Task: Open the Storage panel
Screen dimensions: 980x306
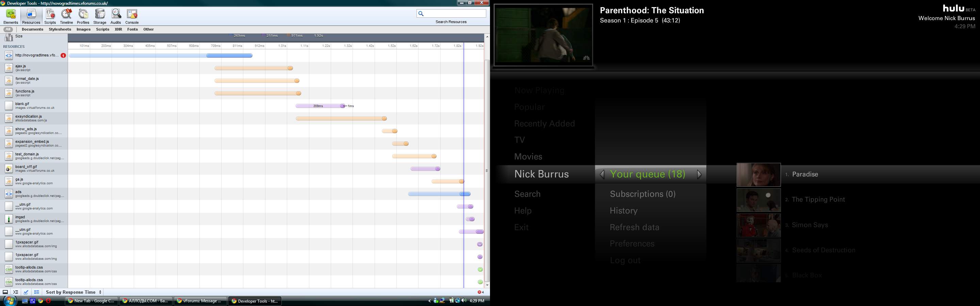Action: point(100,17)
